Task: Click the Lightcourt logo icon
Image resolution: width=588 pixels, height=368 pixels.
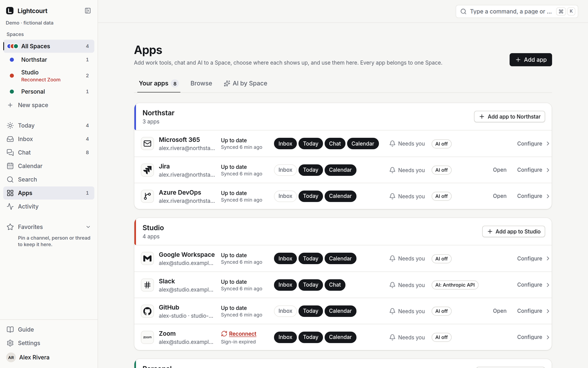Action: point(10,11)
